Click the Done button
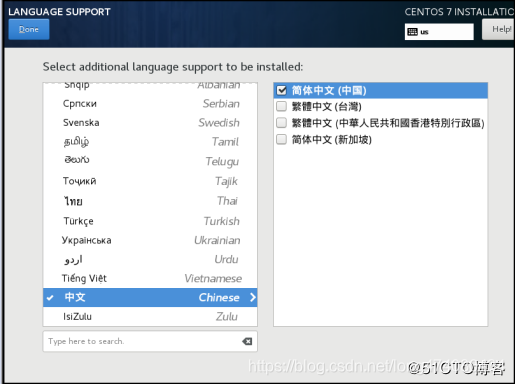 pos(29,29)
